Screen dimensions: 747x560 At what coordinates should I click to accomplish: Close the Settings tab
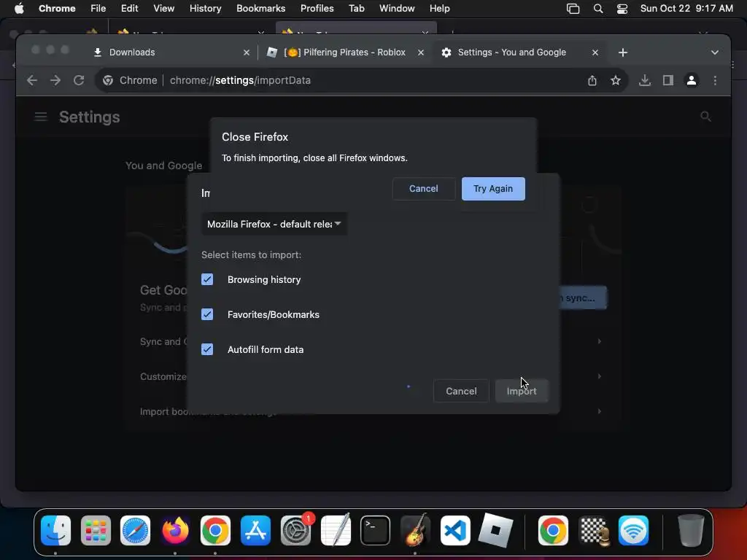click(x=595, y=52)
